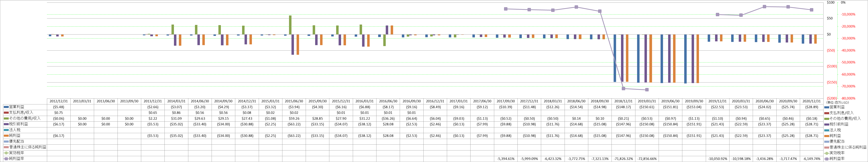Image resolution: width=868 pixels, height=162 pixels.
Task: Click the -72,856.66% net margin value
Action: 647,159
